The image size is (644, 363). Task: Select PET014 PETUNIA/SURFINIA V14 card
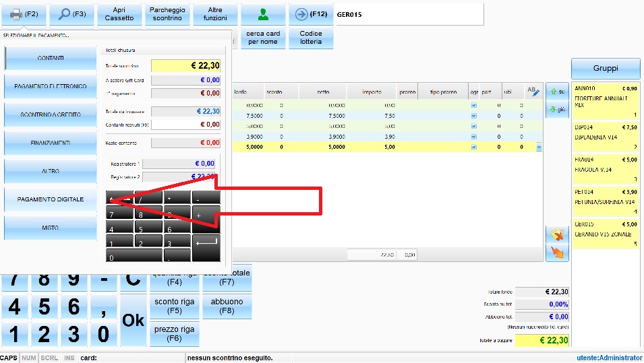[x=606, y=202]
